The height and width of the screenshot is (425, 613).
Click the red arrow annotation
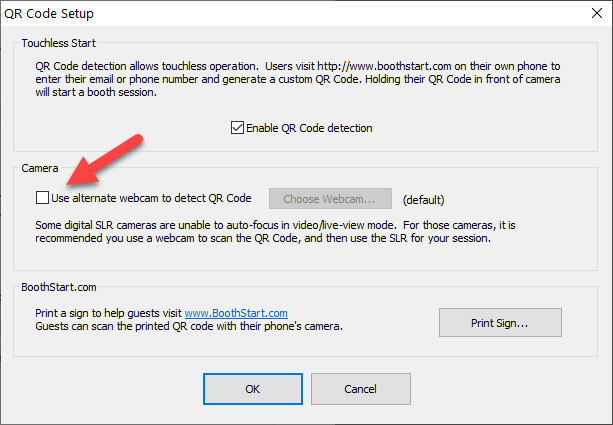tap(105, 160)
